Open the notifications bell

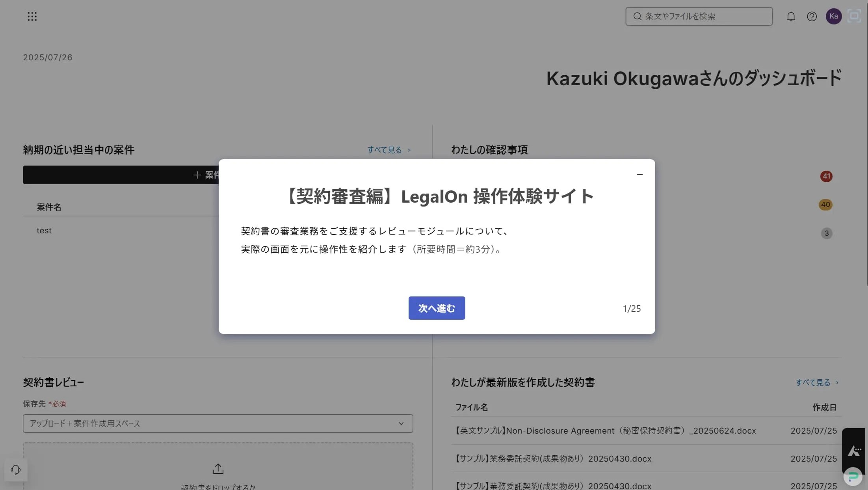coord(791,17)
